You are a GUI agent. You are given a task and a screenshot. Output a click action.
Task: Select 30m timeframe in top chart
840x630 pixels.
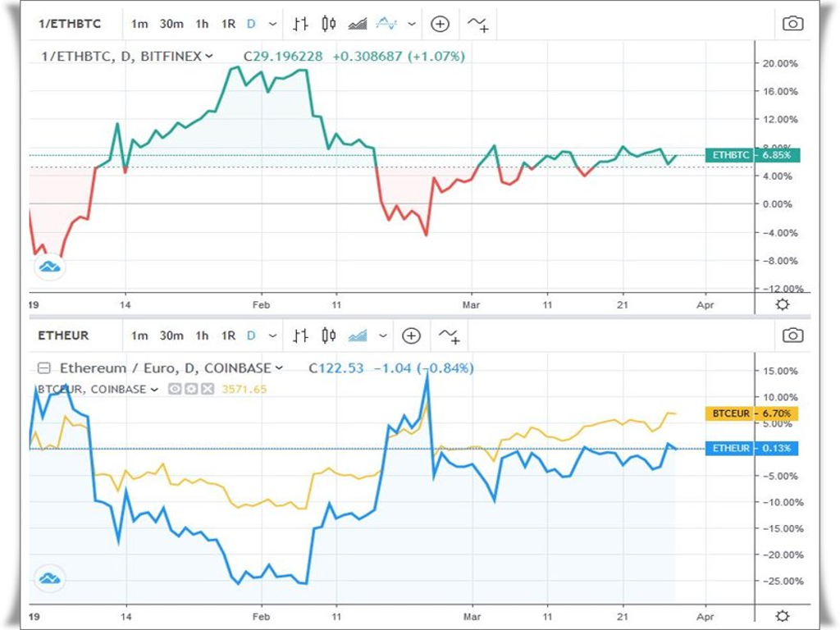click(171, 24)
